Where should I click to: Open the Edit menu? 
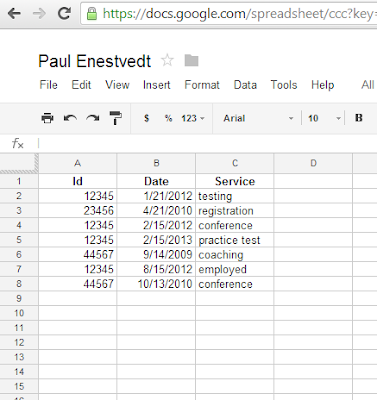click(x=81, y=85)
